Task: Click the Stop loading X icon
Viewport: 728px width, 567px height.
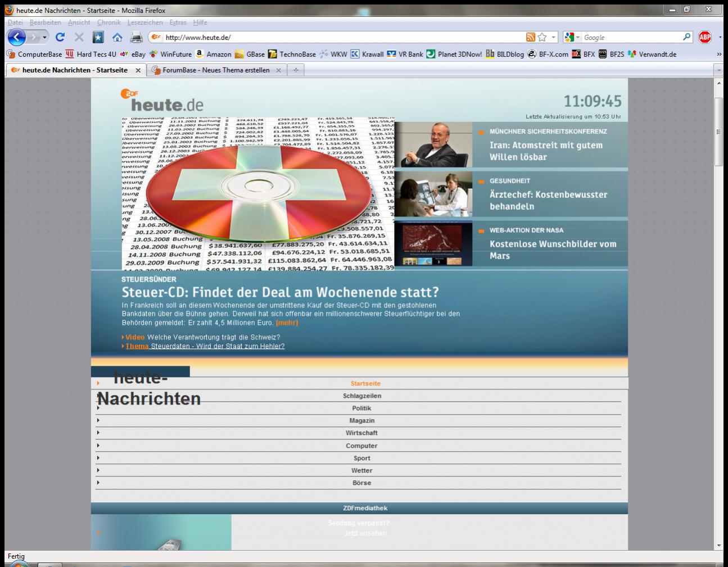Action: (x=79, y=38)
